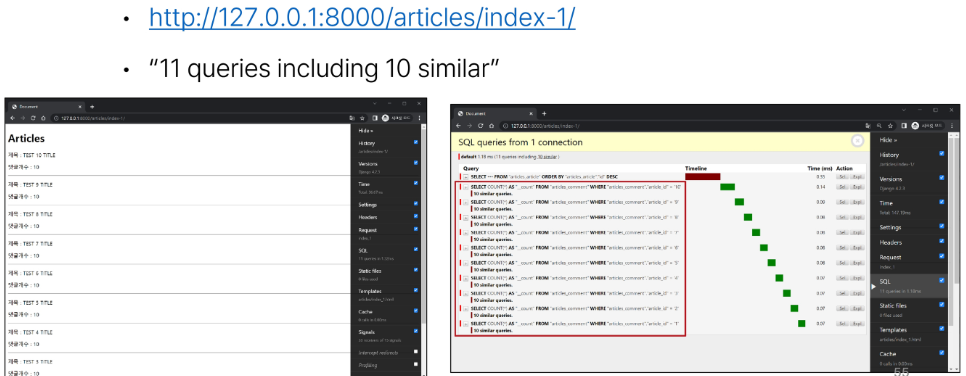Toggle side panel icon in right browser
The image size is (966, 376).
pos(904,126)
